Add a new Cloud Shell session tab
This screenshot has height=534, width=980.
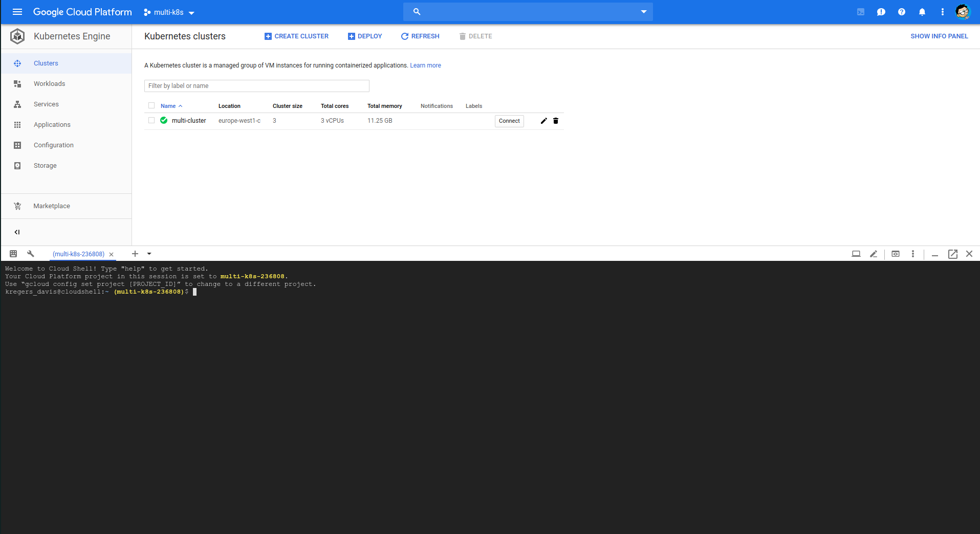coord(135,254)
